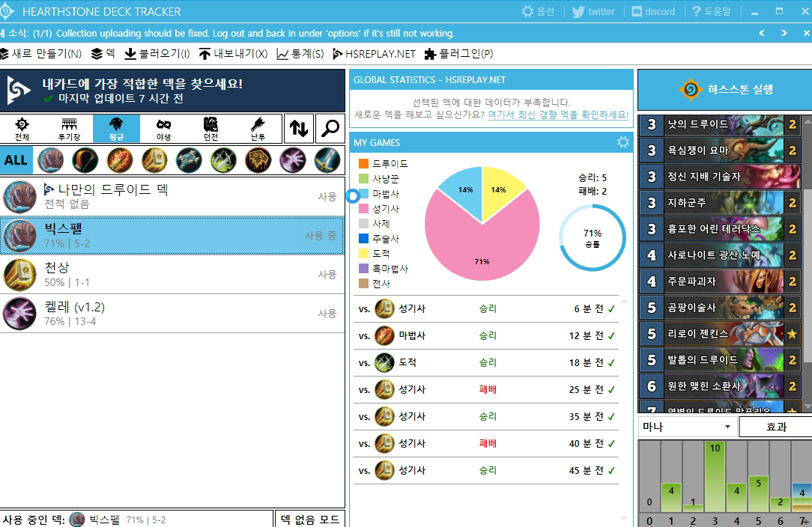Toggle 사용 for the 천상 deck

pos(327,275)
